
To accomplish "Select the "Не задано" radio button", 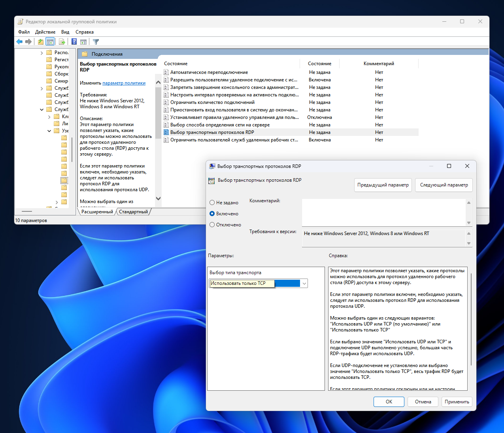I will pos(212,203).
